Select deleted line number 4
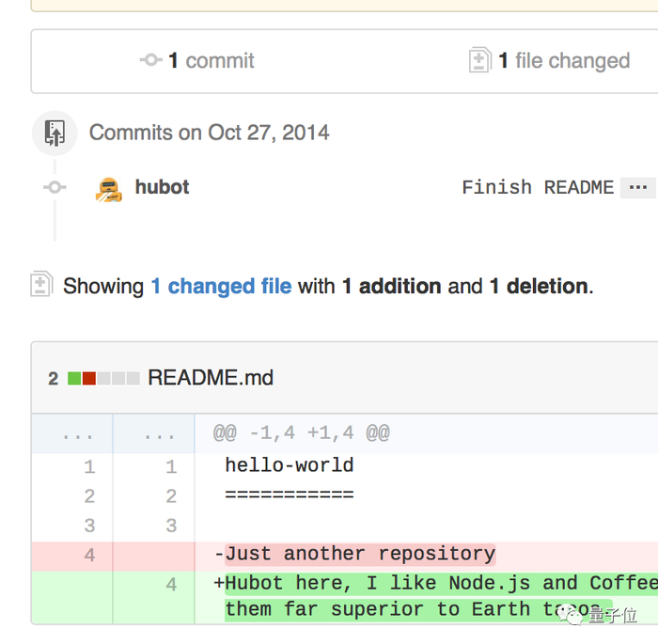Image resolution: width=658 pixels, height=644 pixels. pyautogui.click(x=89, y=555)
